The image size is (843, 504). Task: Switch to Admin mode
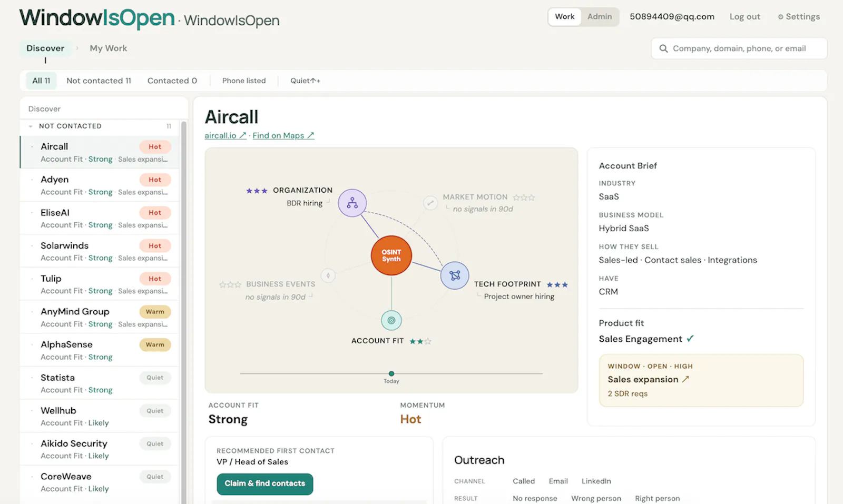tap(600, 17)
